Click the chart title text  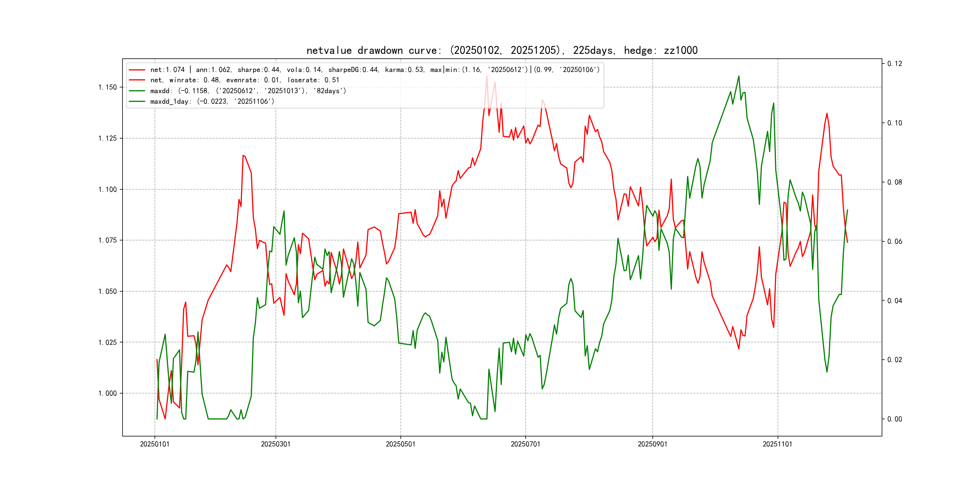[x=502, y=51]
